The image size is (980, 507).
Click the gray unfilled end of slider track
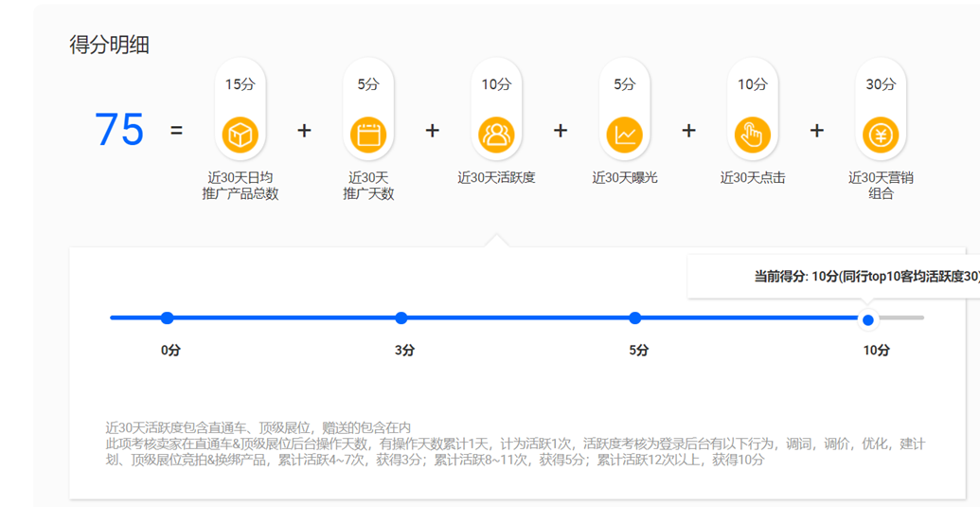tap(901, 317)
